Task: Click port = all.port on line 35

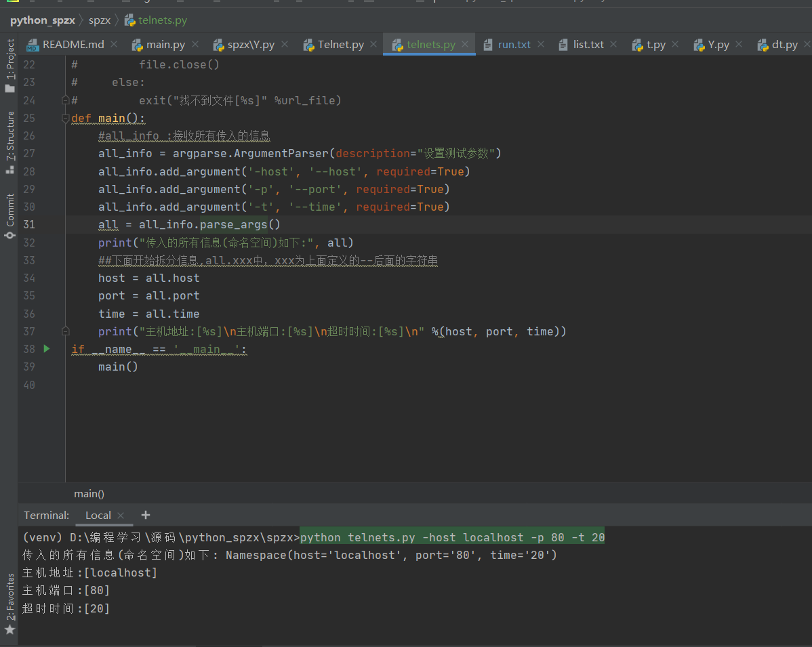Action: click(149, 296)
